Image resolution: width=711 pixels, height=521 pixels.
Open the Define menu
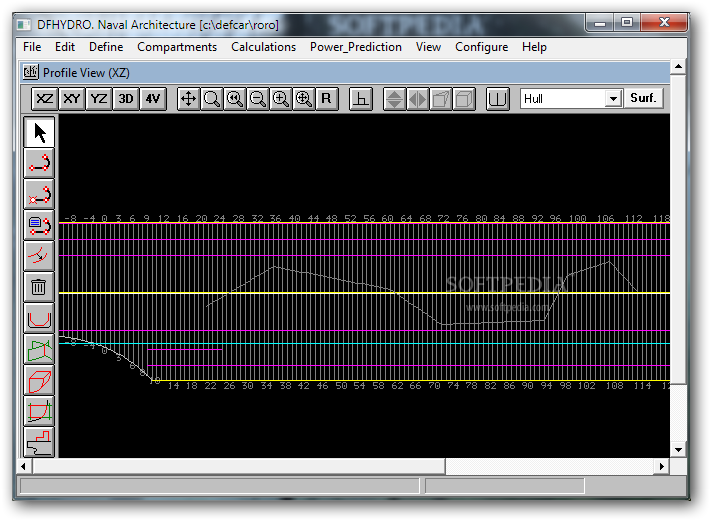pos(106,47)
